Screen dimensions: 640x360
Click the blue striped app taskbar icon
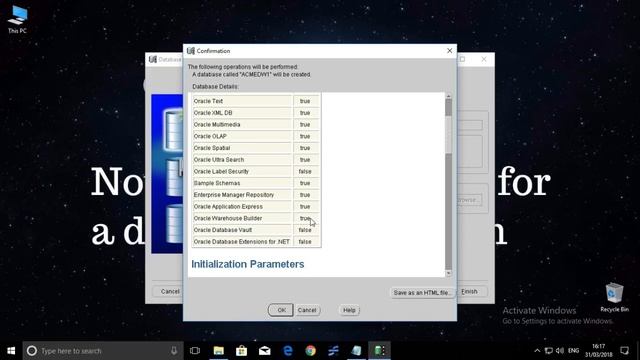(x=333, y=351)
